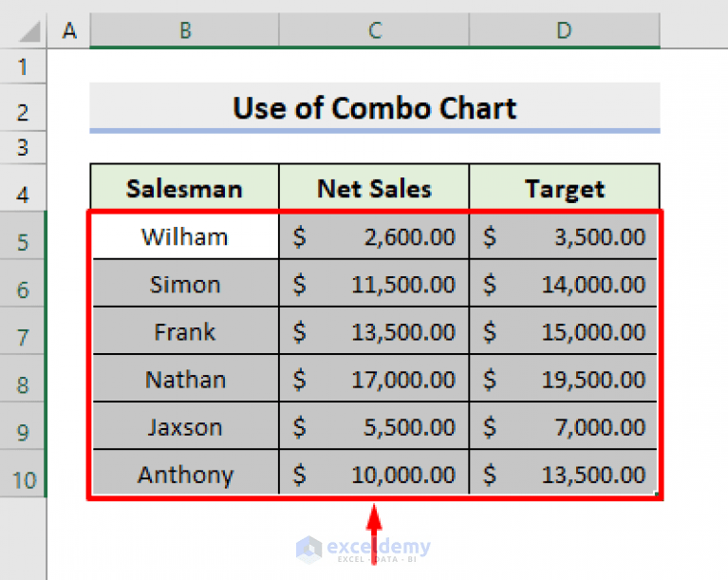
Task: Select Simon's net sales 11,500.00 cell
Action: tap(374, 284)
